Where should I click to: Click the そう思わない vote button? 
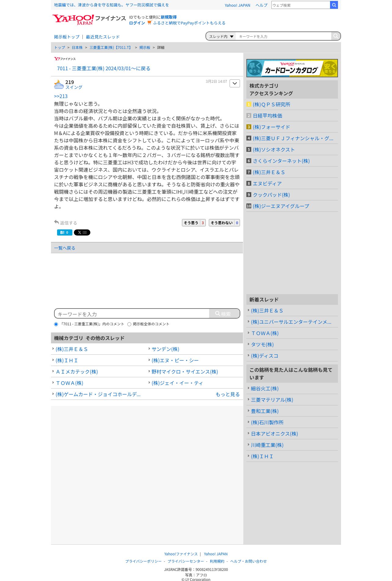click(x=224, y=223)
